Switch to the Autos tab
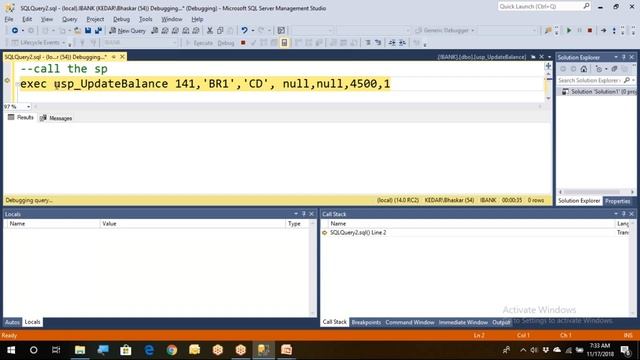Image resolution: width=640 pixels, height=360 pixels. tap(12, 322)
